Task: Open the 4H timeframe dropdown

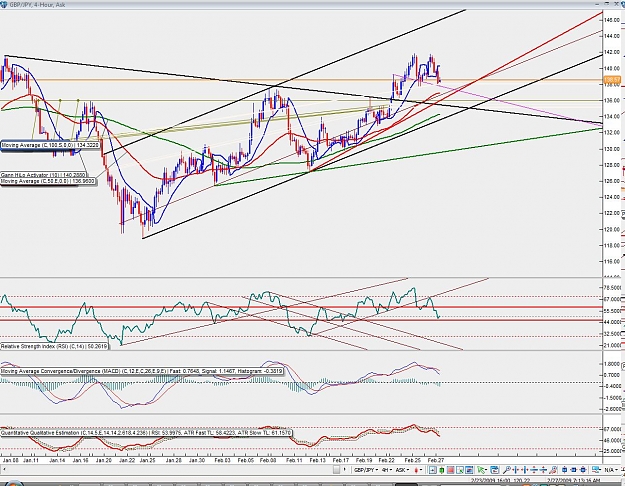Action: click(x=387, y=470)
